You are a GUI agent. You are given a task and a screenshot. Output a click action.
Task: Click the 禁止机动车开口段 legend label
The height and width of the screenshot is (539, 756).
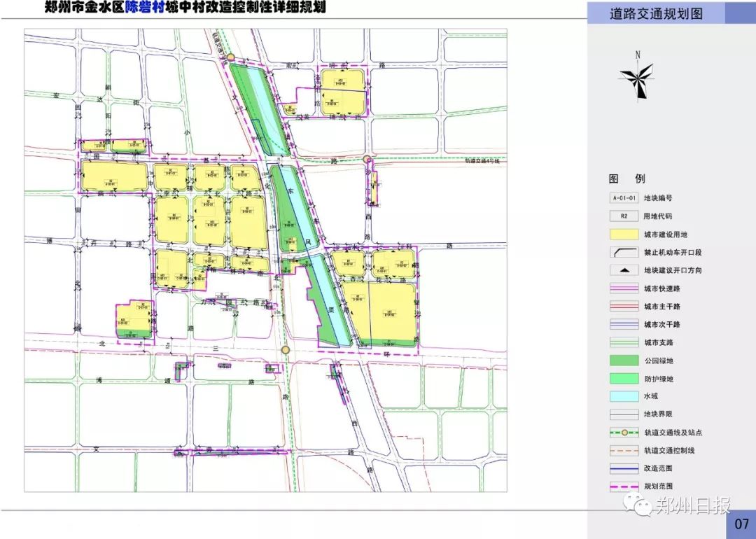(x=673, y=253)
